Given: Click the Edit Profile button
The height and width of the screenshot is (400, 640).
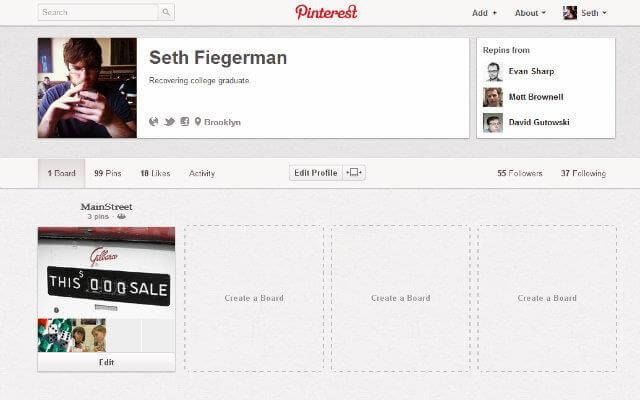Looking at the screenshot, I should pyautogui.click(x=316, y=173).
